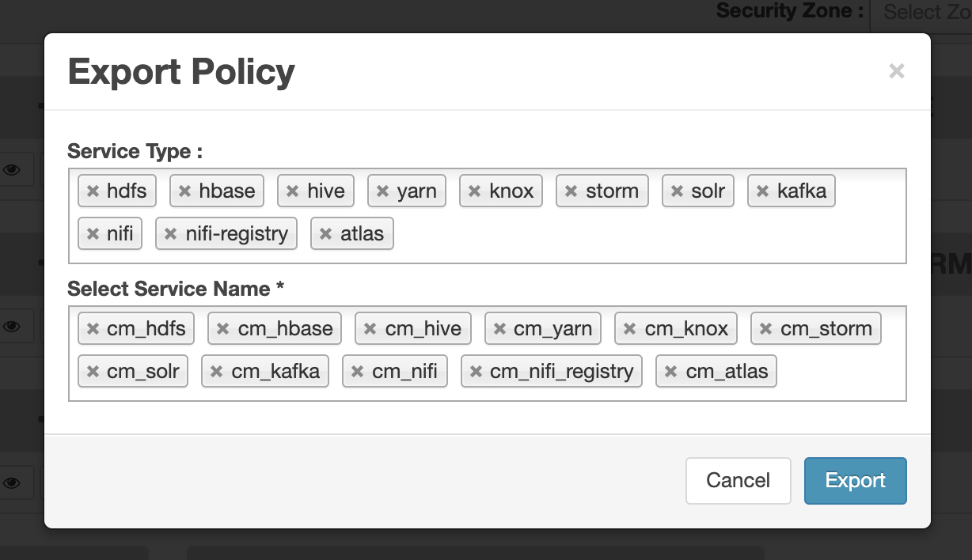The width and height of the screenshot is (972, 560).
Task: Click the storm tag label text
Action: (612, 191)
